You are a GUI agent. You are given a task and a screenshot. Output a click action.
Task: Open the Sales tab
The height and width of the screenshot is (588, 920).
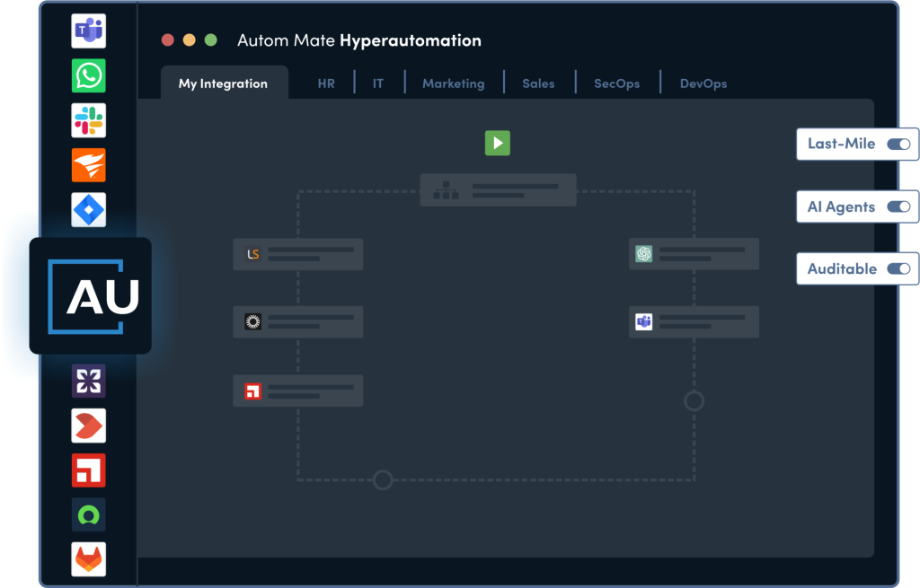(x=539, y=83)
